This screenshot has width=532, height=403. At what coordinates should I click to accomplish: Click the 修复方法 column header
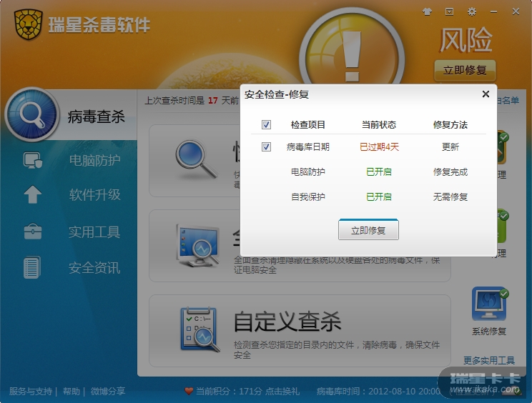[450, 125]
